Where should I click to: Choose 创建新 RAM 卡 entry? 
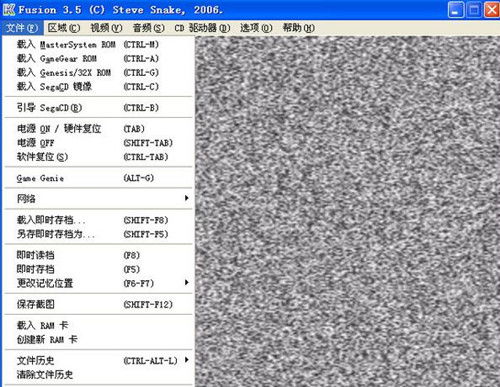(99, 340)
